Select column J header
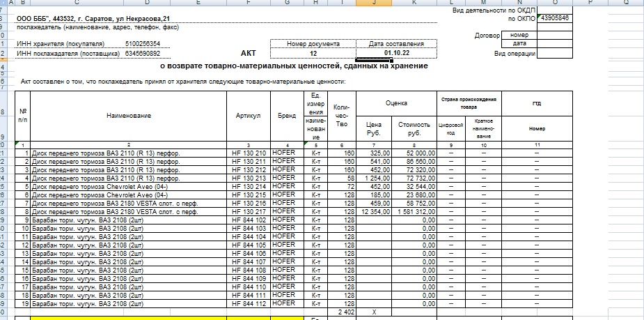The image size is (644, 320). tap(375, 3)
